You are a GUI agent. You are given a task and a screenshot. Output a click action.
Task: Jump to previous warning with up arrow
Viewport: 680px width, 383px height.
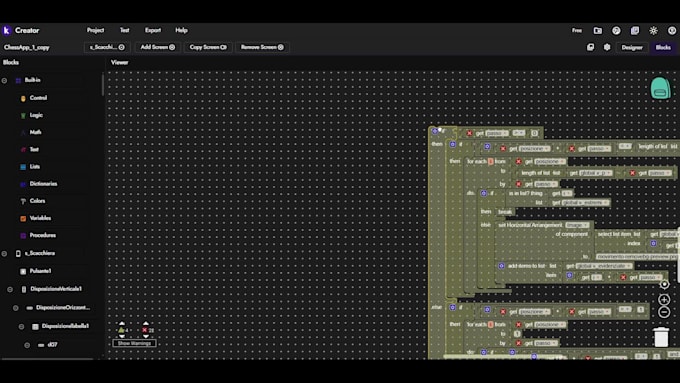click(x=122, y=324)
